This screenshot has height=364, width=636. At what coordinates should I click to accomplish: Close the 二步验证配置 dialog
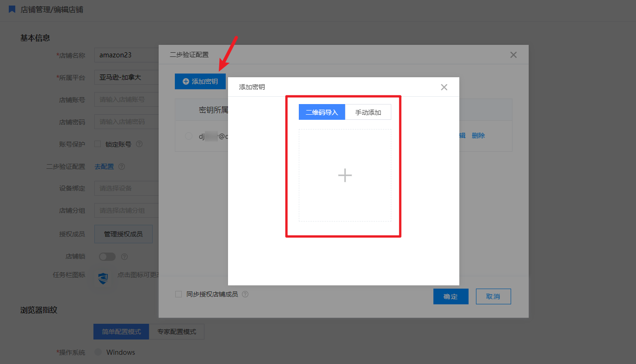[513, 55]
